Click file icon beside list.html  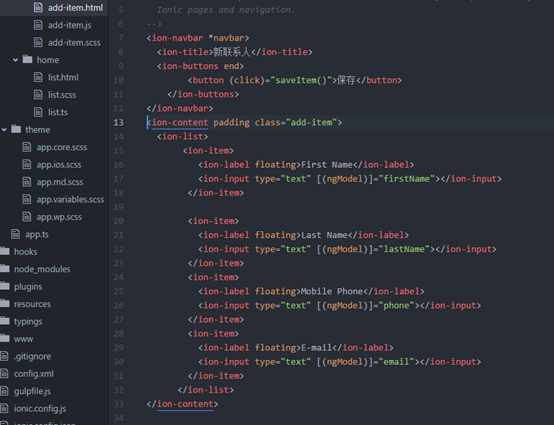[x=38, y=77]
